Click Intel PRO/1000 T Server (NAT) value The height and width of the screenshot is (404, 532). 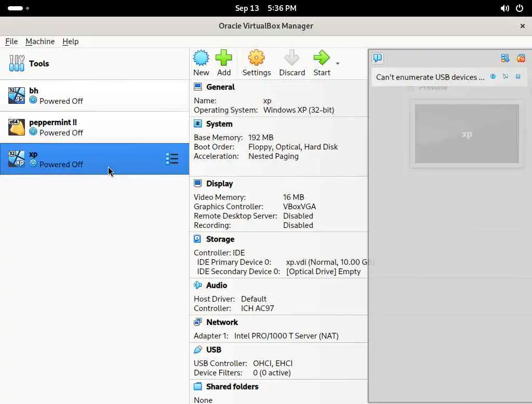click(x=286, y=336)
